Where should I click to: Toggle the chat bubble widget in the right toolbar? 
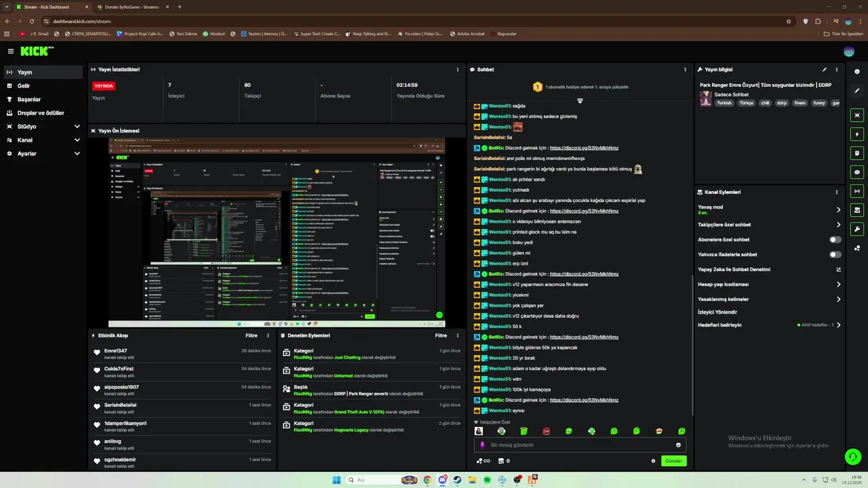(857, 172)
